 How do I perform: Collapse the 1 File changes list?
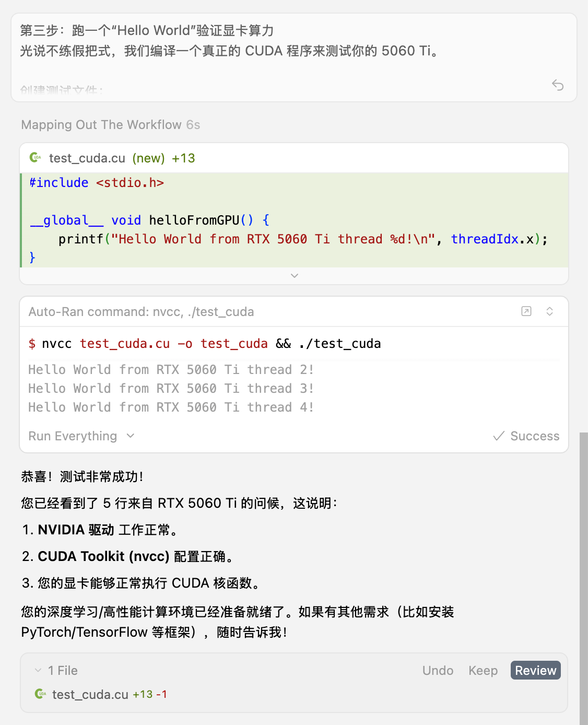point(38,670)
